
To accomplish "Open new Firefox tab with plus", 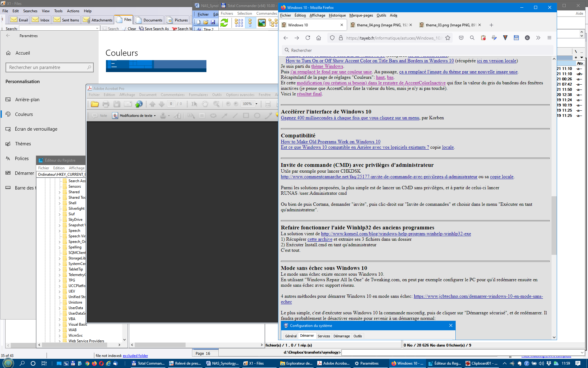I will 492,25.
